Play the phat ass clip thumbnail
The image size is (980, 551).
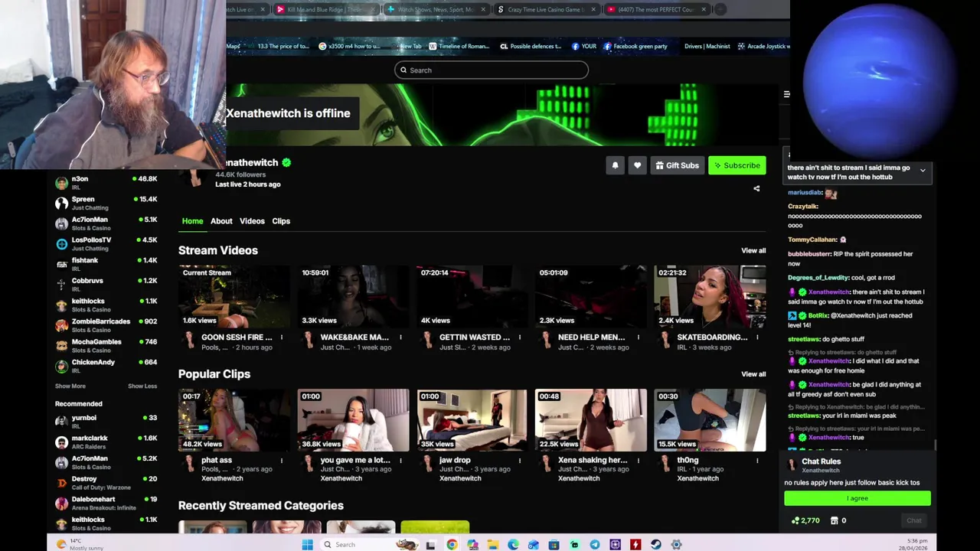click(x=234, y=420)
